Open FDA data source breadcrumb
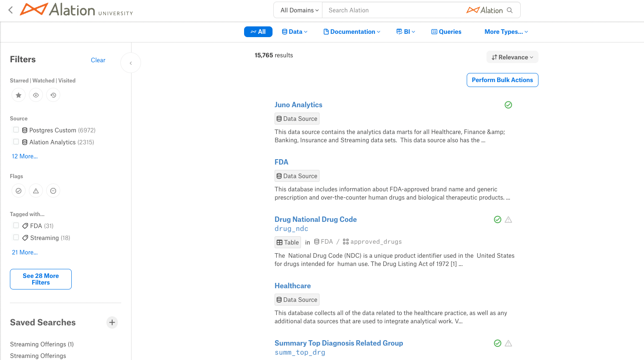 (x=323, y=242)
